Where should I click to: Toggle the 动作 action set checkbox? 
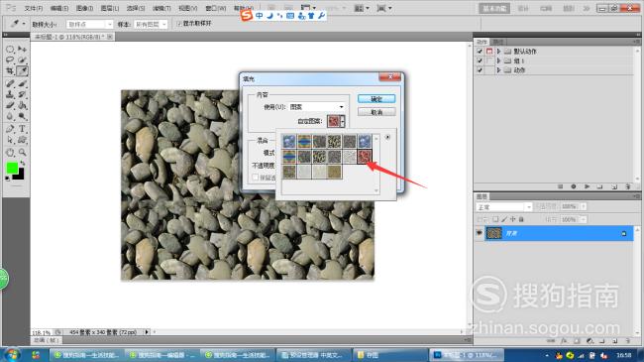tap(480, 70)
